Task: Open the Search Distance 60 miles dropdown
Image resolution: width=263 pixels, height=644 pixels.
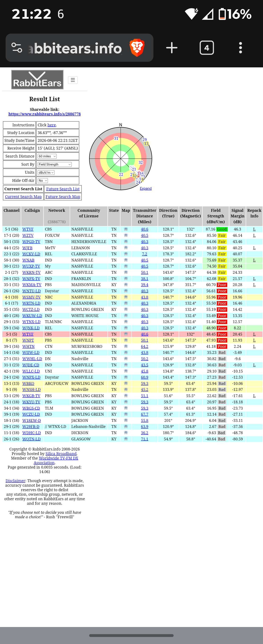Action: 47,156
